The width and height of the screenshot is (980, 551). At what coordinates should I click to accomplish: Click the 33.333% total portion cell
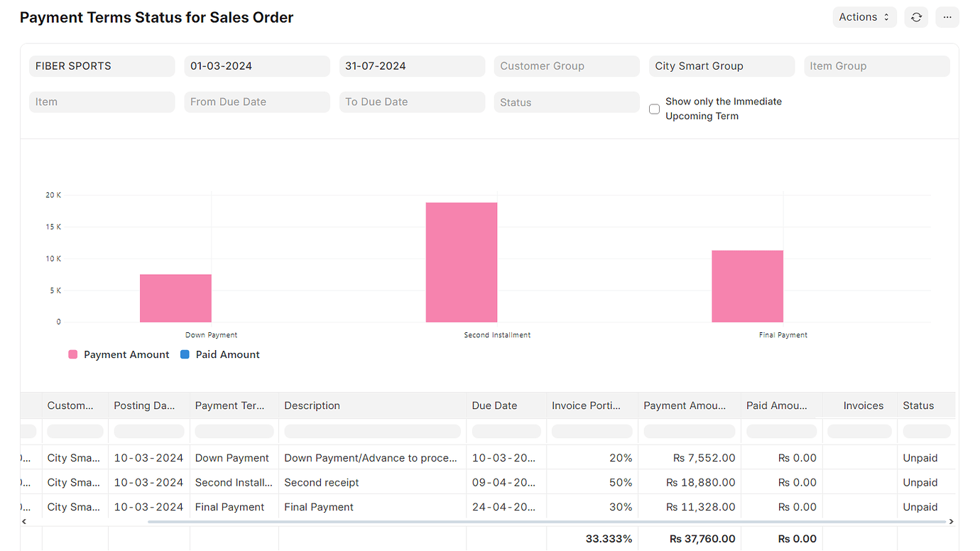(592, 539)
